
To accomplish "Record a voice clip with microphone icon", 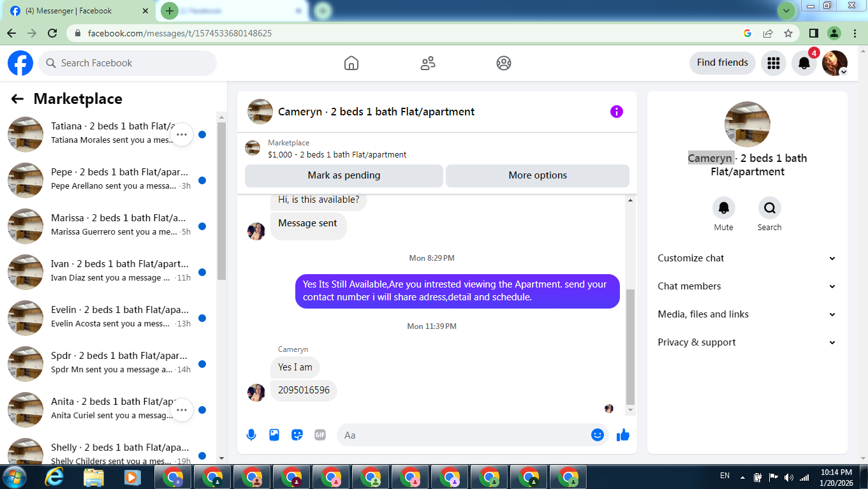I will (251, 435).
